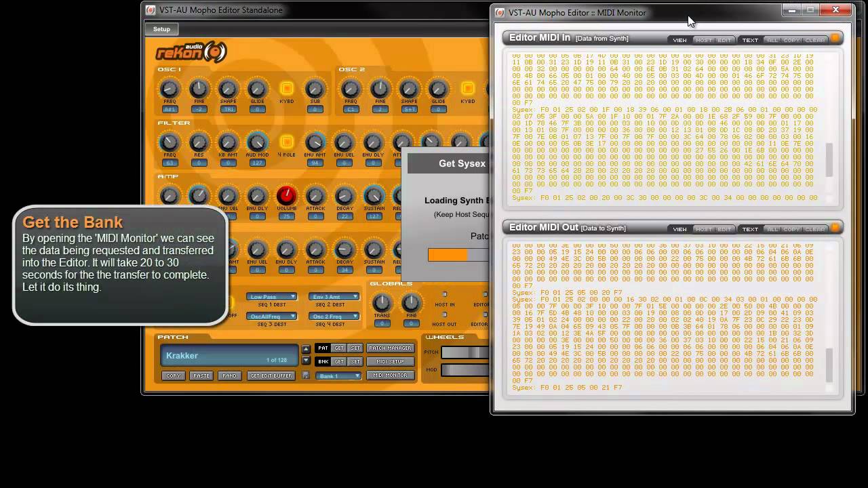This screenshot has width=868, height=488.
Task: Toggle the orange MIDI In indicator light
Action: 835,39
